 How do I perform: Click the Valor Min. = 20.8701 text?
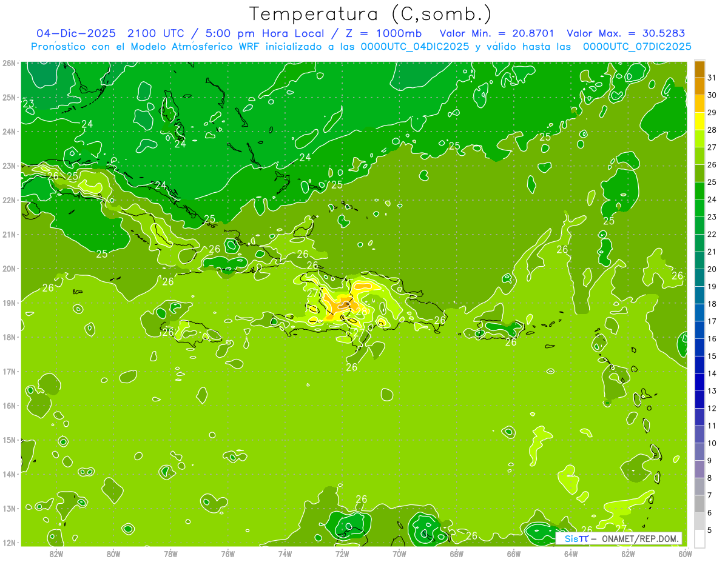[499, 33]
